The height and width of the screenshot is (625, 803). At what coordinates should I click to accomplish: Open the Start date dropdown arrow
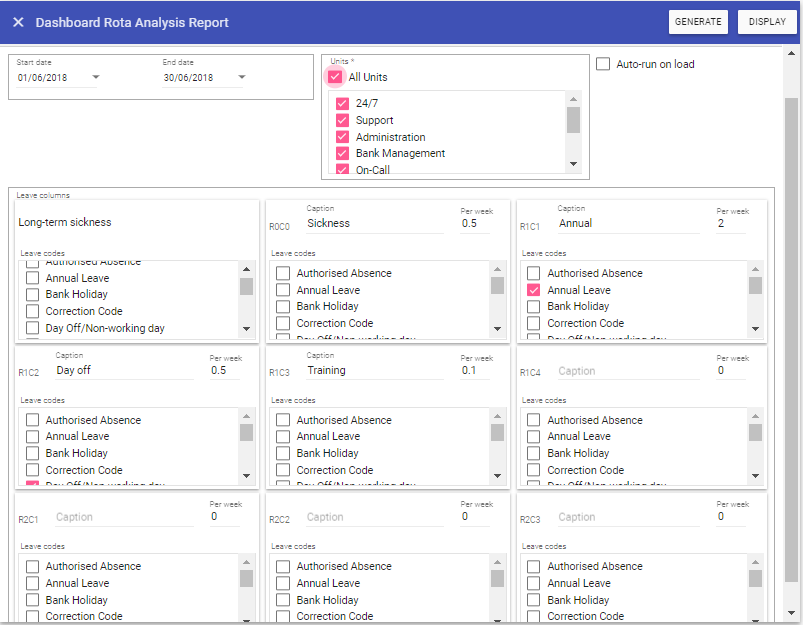[x=96, y=77]
